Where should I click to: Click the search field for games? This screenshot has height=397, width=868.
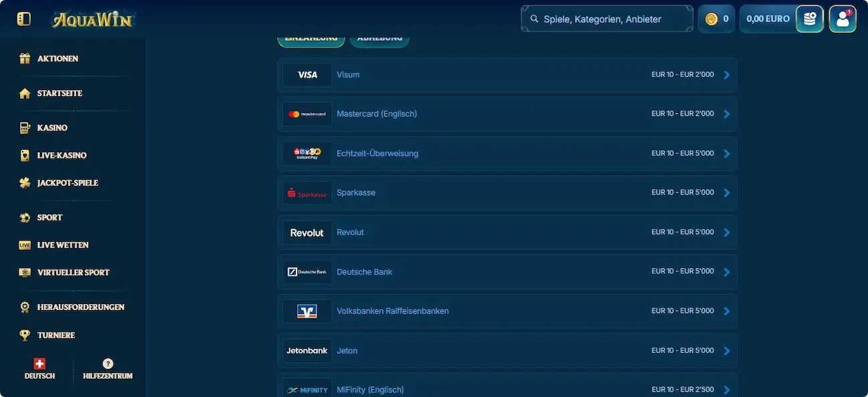[x=607, y=19]
